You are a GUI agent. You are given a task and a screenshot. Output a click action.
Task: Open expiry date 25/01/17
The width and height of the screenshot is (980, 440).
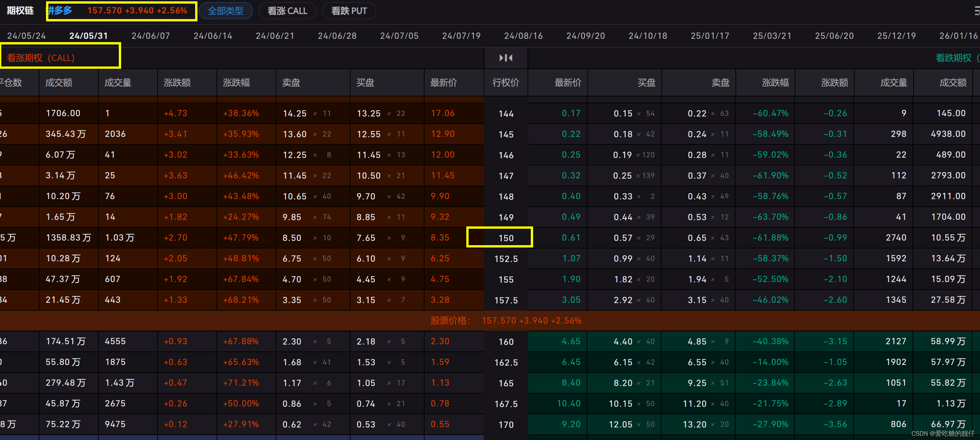pyautogui.click(x=710, y=36)
